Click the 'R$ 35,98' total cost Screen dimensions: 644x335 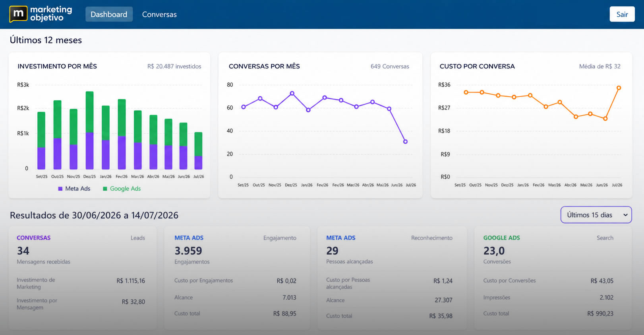coord(441,316)
